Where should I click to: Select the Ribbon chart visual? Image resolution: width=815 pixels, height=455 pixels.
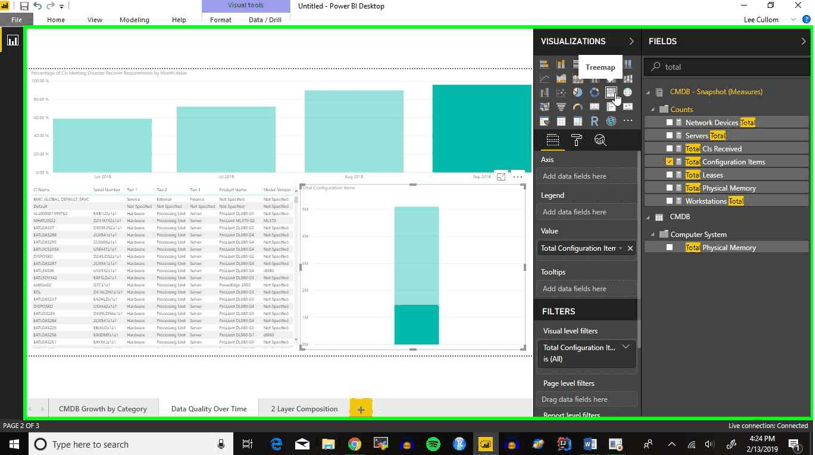628,79
